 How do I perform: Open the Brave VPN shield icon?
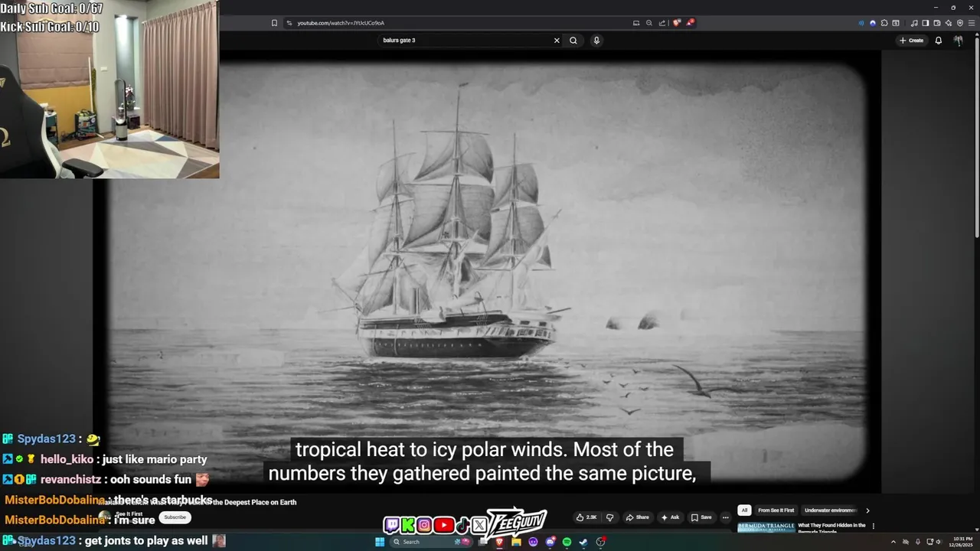(x=960, y=23)
